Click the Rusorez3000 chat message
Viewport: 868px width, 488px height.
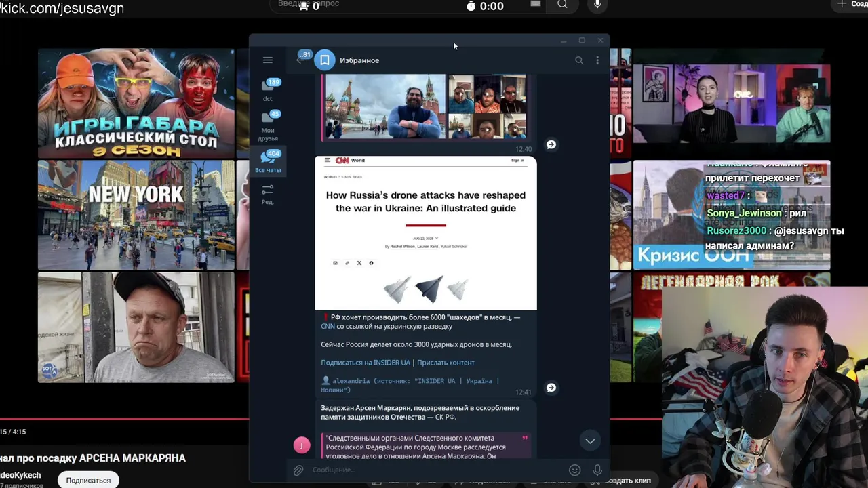coord(774,238)
